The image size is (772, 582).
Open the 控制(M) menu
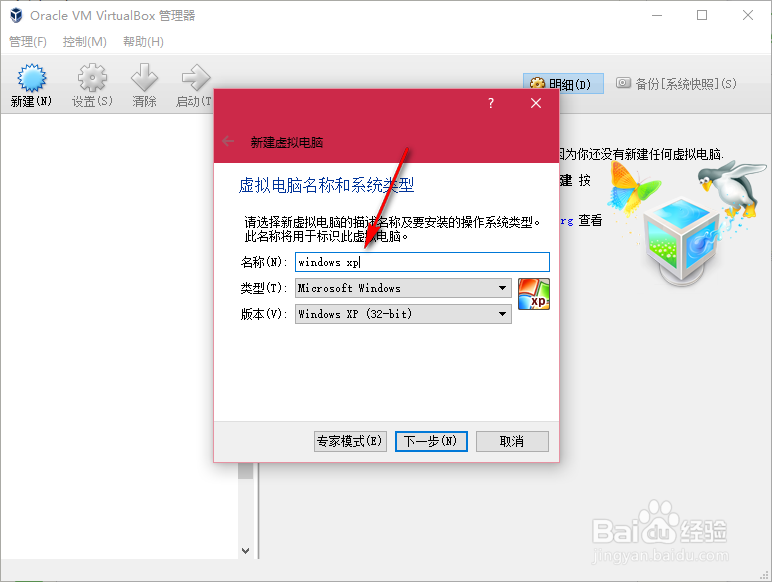click(85, 42)
